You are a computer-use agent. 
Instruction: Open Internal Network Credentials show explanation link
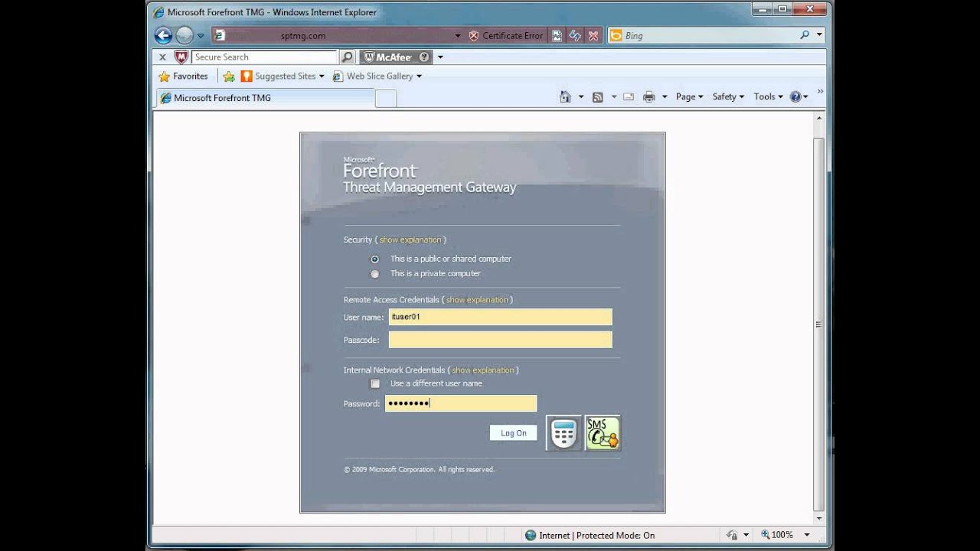(483, 370)
